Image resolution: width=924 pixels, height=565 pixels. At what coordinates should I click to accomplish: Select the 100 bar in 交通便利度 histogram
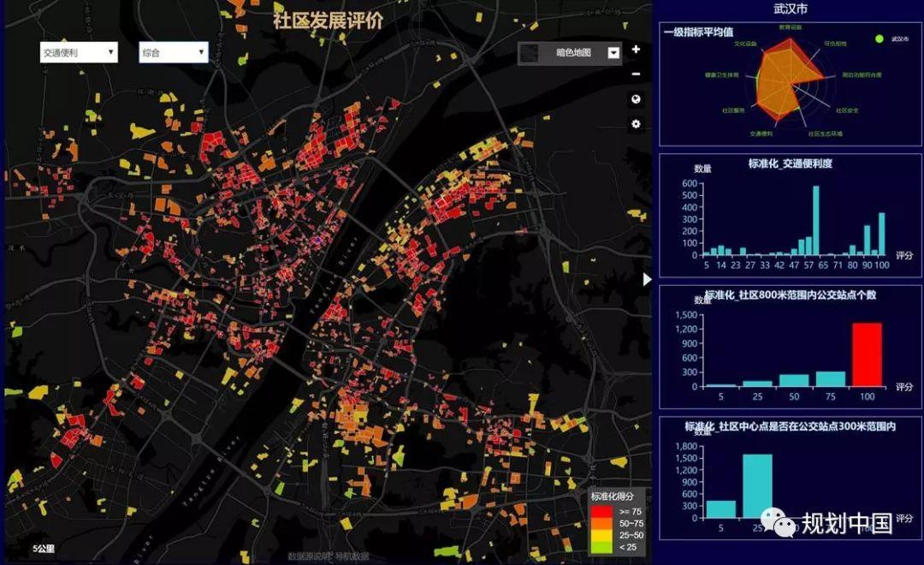tap(882, 235)
